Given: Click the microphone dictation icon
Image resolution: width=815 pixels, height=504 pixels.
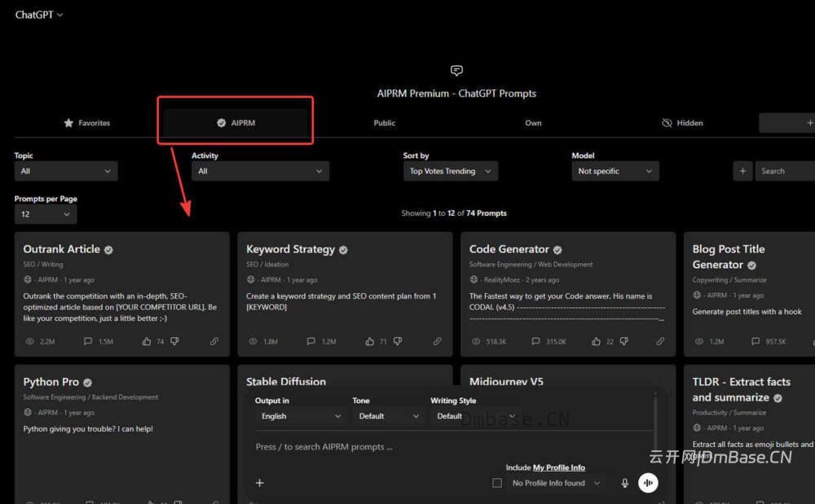Looking at the screenshot, I should 625,483.
